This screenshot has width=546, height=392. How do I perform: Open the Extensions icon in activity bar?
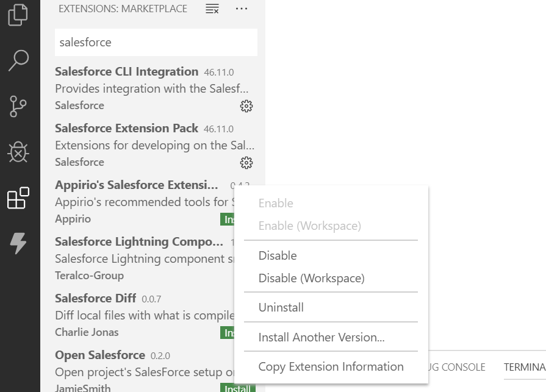click(x=18, y=198)
